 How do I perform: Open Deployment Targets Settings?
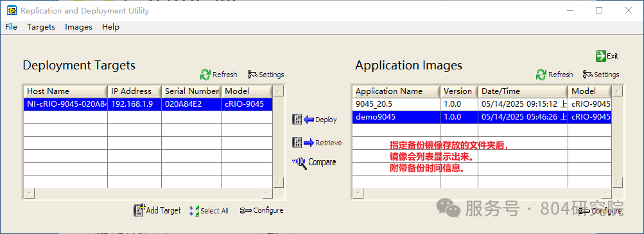click(x=266, y=75)
